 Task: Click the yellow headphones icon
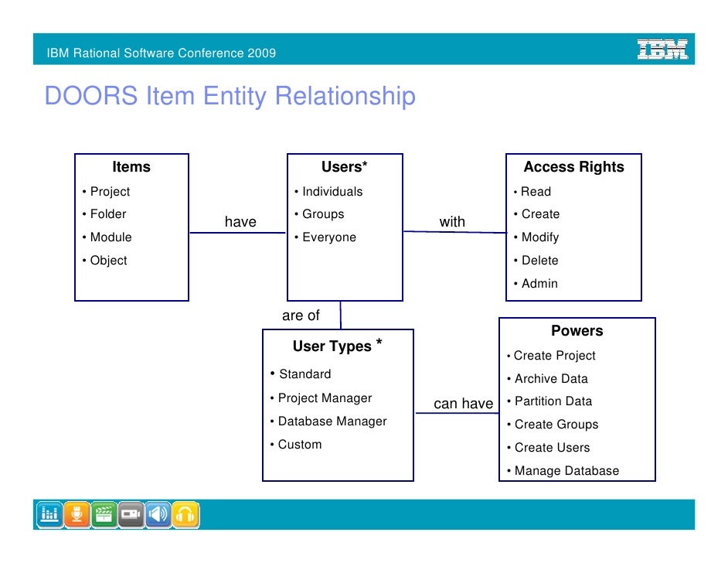pyautogui.click(x=185, y=515)
